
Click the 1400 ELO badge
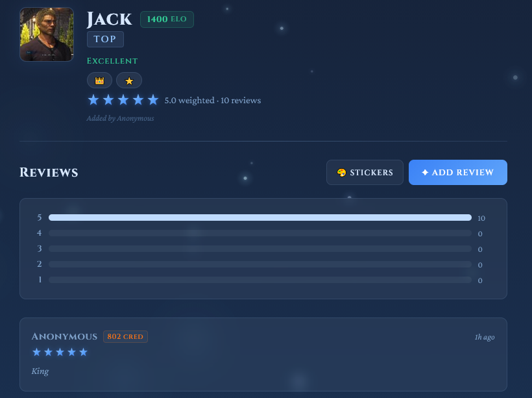[167, 19]
